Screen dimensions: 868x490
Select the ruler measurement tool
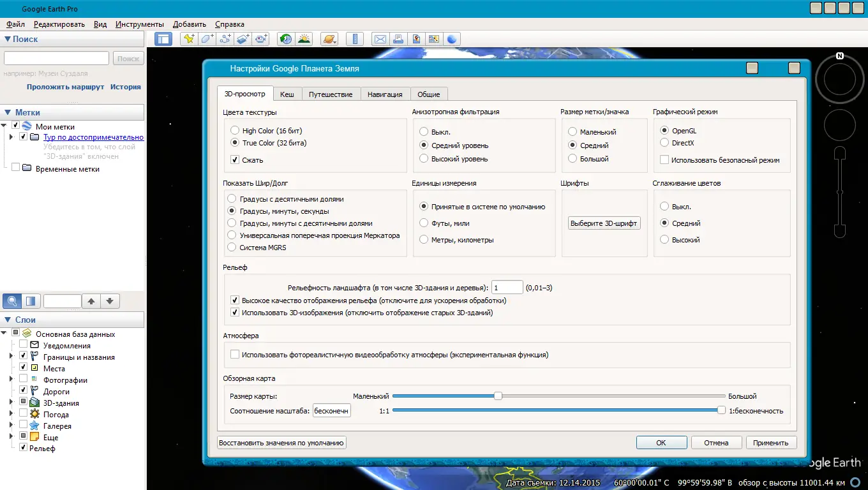click(x=354, y=39)
